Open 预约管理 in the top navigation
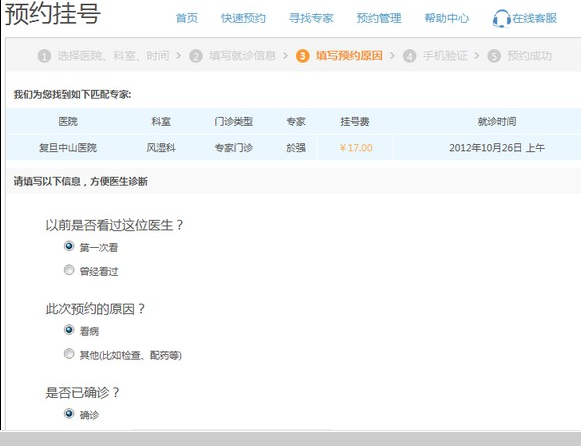The height and width of the screenshot is (446, 581). [379, 18]
